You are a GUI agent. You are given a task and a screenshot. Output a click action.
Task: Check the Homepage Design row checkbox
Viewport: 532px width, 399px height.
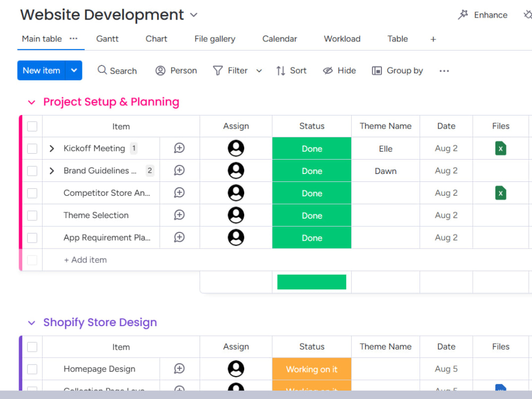pyautogui.click(x=32, y=369)
